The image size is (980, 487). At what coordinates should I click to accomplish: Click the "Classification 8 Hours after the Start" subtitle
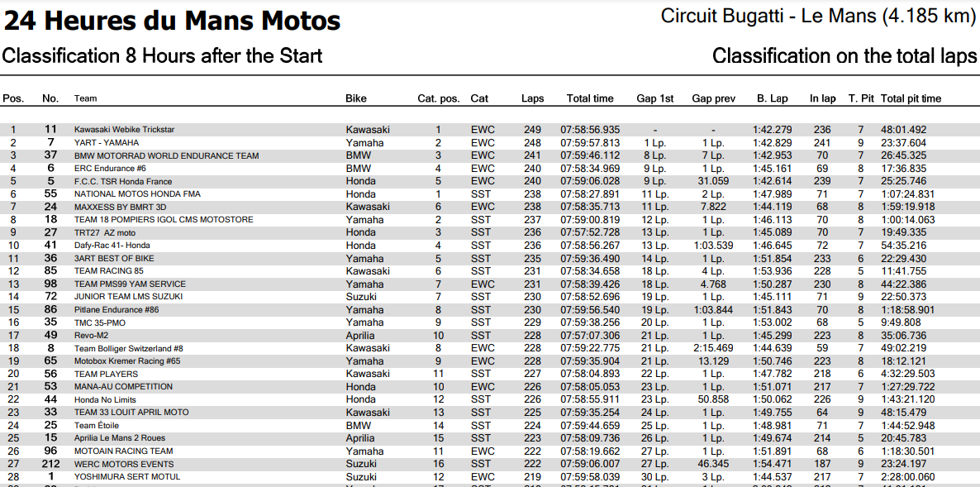162,56
